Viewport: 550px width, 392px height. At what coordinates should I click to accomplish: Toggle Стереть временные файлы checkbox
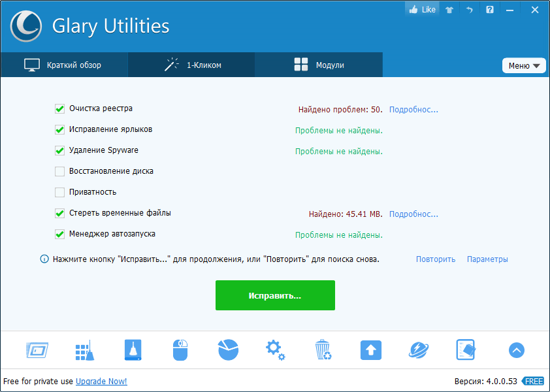[59, 214]
